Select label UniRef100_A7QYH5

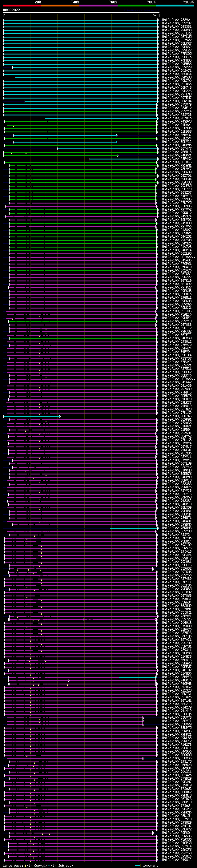point(177,538)
